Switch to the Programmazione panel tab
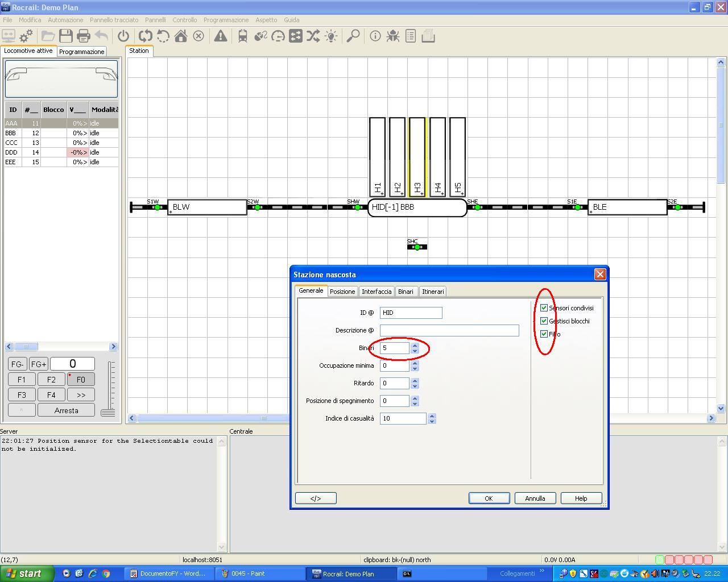This screenshot has width=728, height=582. (x=82, y=52)
